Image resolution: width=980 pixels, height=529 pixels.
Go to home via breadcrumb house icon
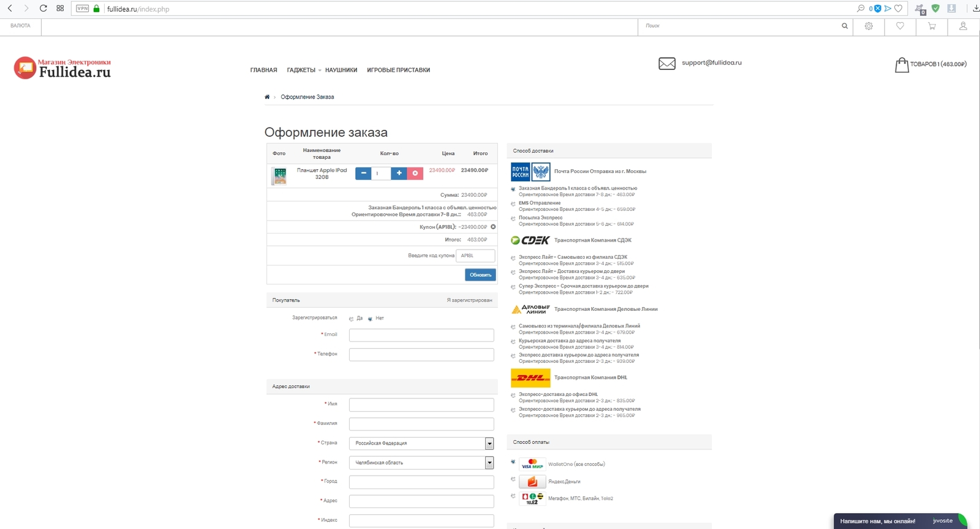[267, 97]
